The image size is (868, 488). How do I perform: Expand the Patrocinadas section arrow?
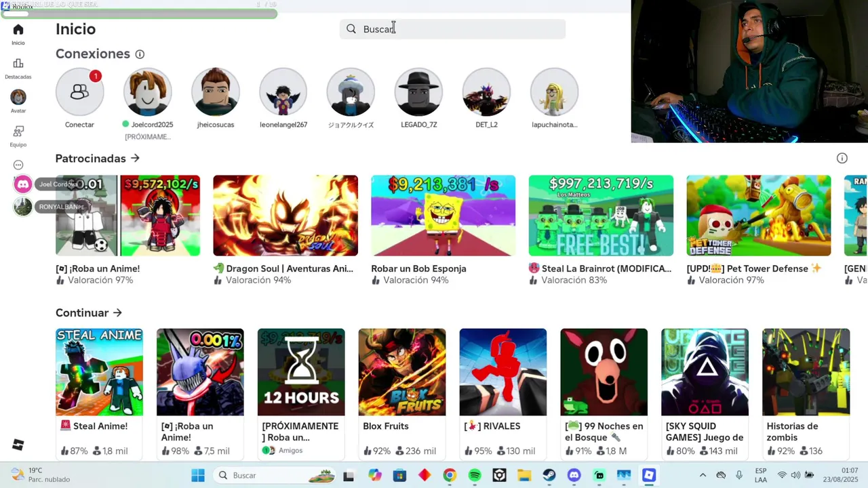[x=135, y=158]
